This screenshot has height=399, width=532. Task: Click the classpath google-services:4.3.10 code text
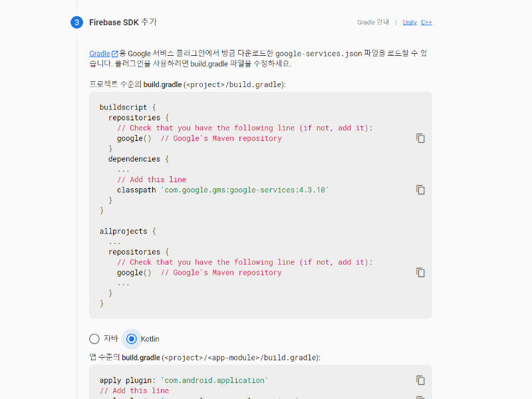click(x=223, y=190)
